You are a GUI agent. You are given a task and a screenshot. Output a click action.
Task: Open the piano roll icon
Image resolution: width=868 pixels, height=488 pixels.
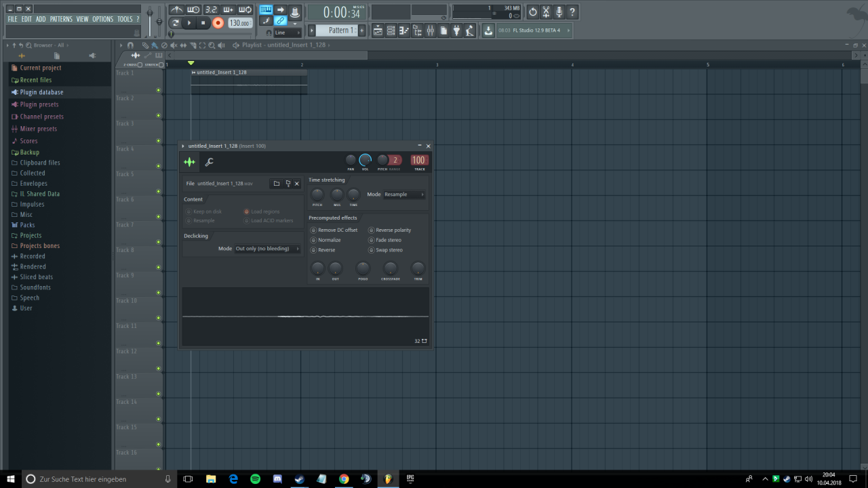pos(404,30)
